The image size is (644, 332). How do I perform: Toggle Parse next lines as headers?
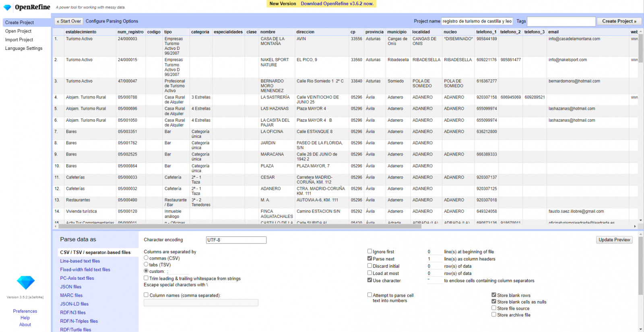coord(369,258)
